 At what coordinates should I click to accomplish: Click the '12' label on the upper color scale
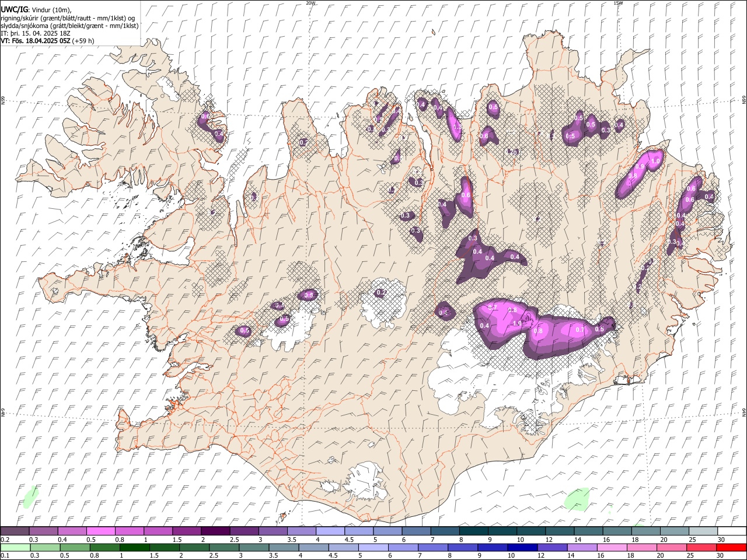(549, 540)
